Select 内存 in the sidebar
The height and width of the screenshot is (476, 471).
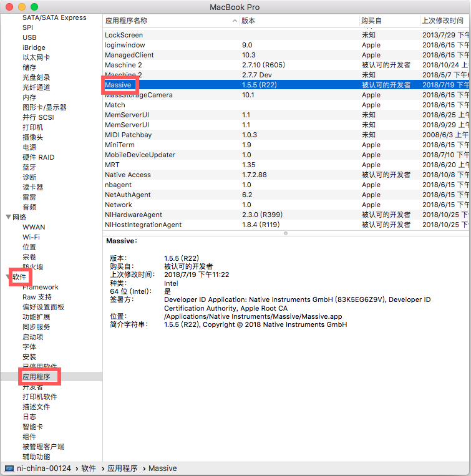point(29,97)
